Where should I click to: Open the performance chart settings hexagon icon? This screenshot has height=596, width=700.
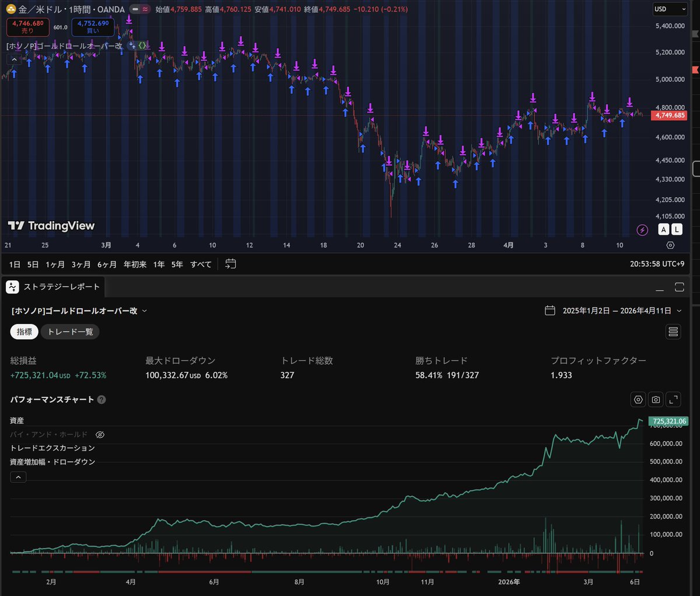(x=638, y=399)
